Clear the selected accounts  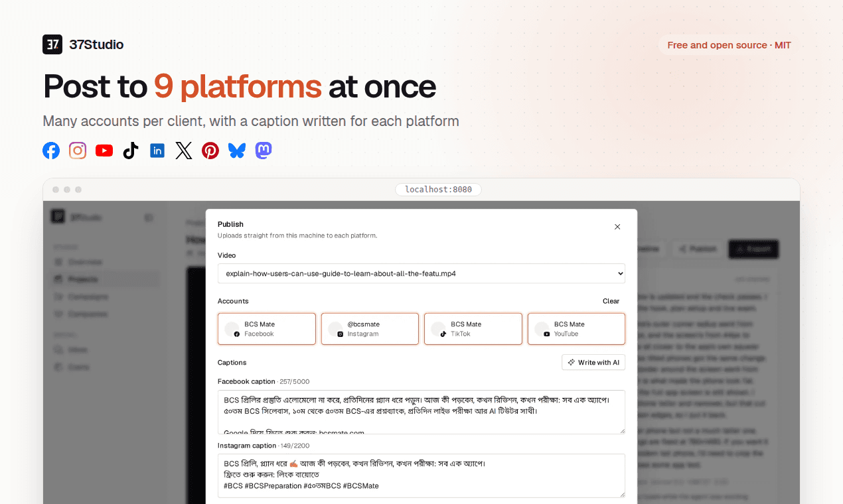coord(611,301)
